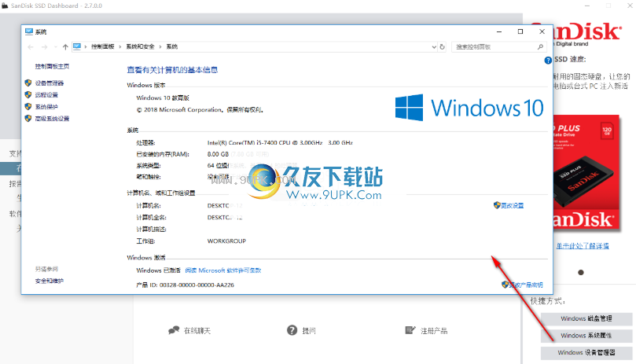
Task: Open System protection in sidebar
Action: tap(46, 107)
